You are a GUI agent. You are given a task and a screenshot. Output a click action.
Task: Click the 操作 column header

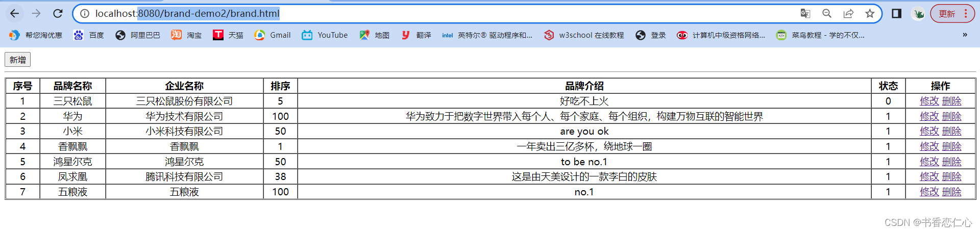pos(940,86)
